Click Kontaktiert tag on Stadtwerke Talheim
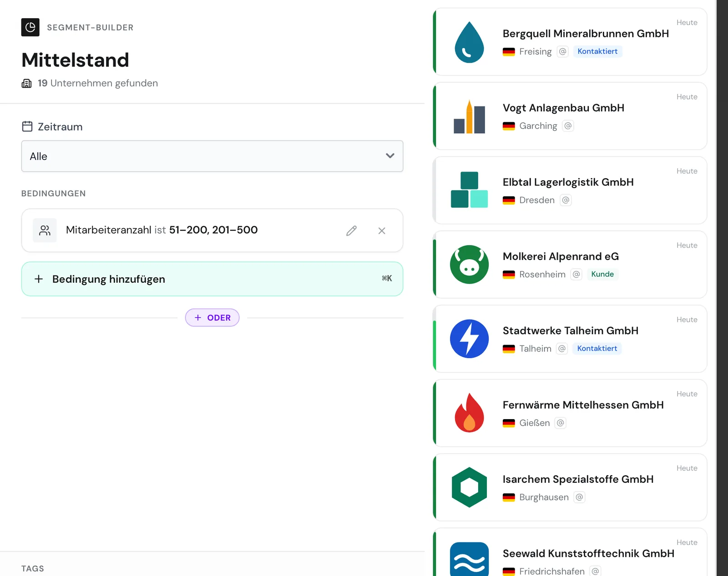Screen dimensions: 728x576 (x=597, y=348)
